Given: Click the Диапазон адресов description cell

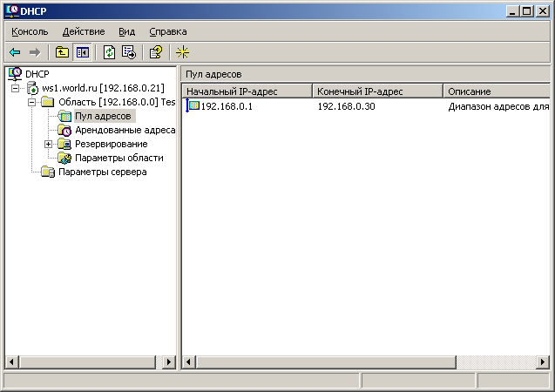Looking at the screenshot, I should (x=498, y=106).
